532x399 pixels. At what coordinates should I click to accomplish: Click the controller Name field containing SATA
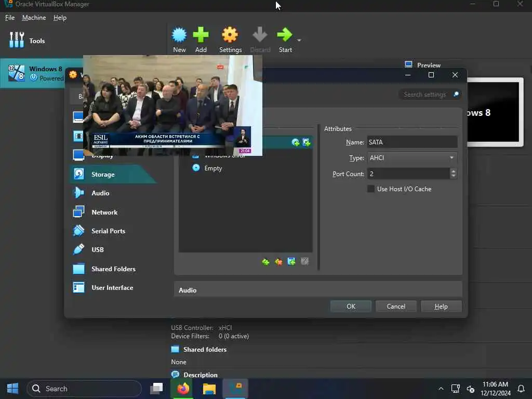tap(412, 142)
